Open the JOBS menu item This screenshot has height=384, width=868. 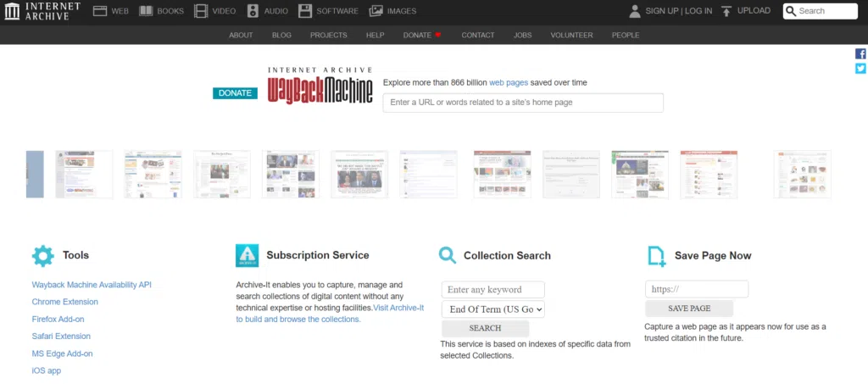click(522, 35)
